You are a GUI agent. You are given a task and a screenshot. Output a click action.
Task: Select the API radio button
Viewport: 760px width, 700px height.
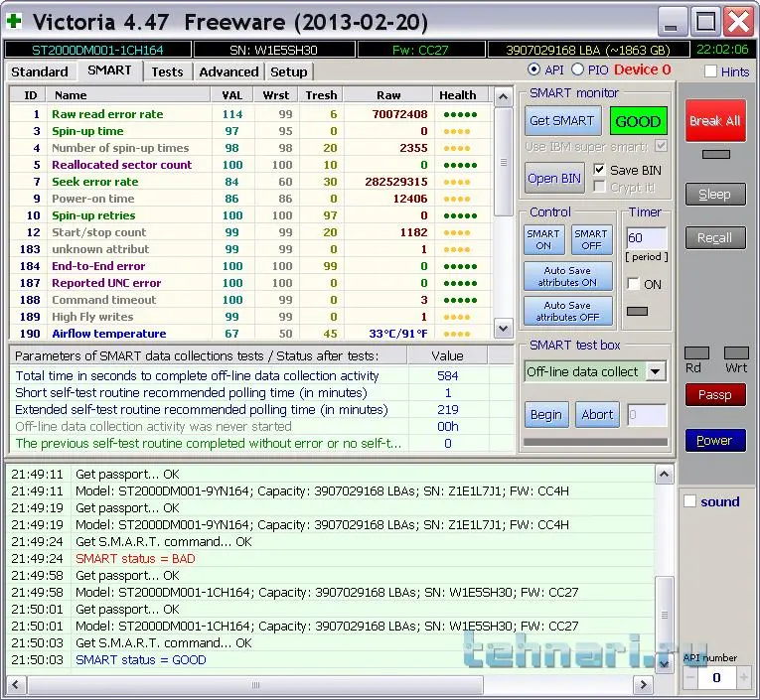pyautogui.click(x=533, y=70)
